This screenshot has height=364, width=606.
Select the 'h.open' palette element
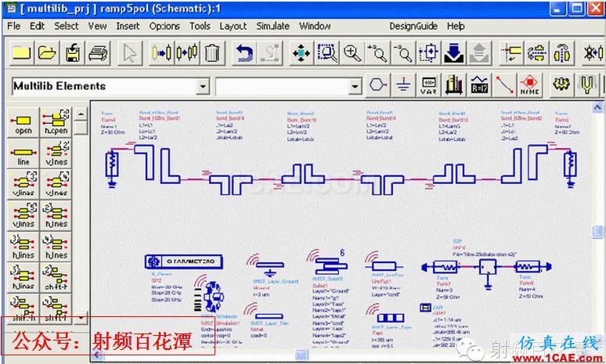(x=56, y=122)
